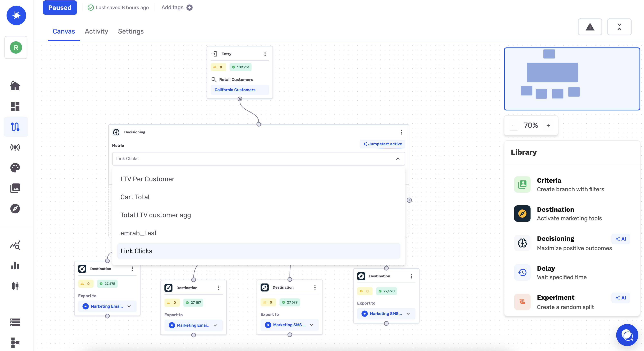
Task: Select Link Clicks metric option
Action: tap(258, 251)
